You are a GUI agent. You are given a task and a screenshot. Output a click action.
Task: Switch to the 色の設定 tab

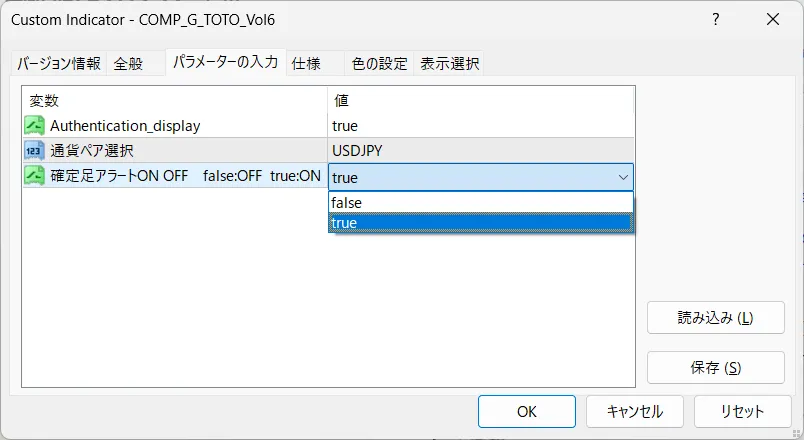click(x=379, y=64)
